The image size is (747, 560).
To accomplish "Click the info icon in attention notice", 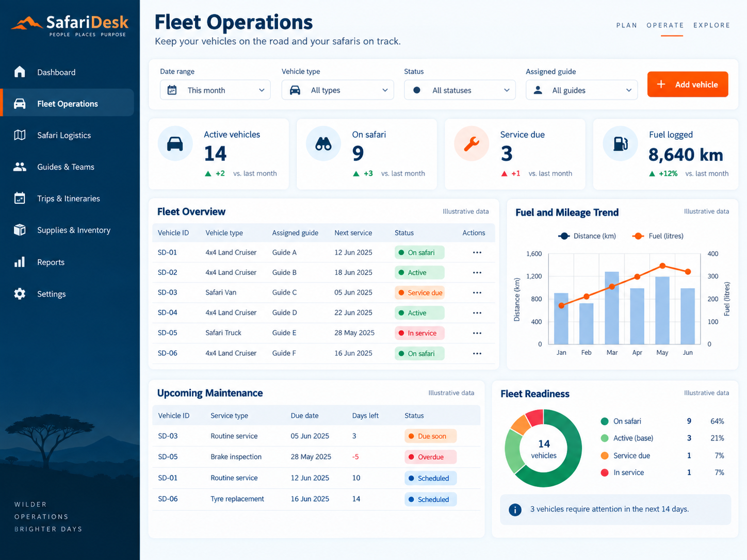I will pyautogui.click(x=515, y=509).
